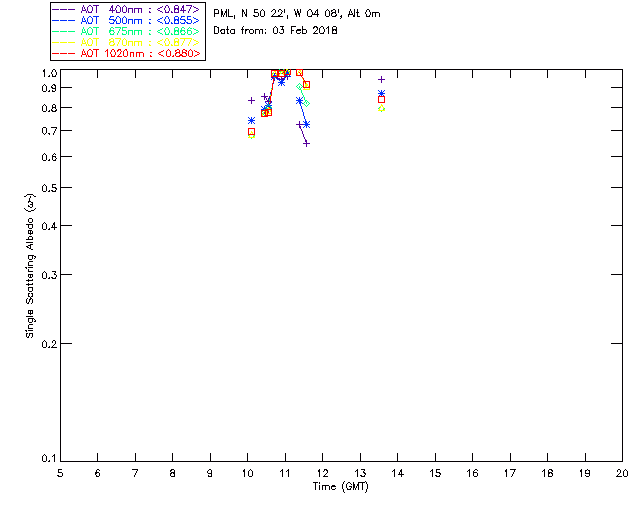Click the '5' x-axis tick label
Viewport: 640px width, 512px height.
(60, 473)
